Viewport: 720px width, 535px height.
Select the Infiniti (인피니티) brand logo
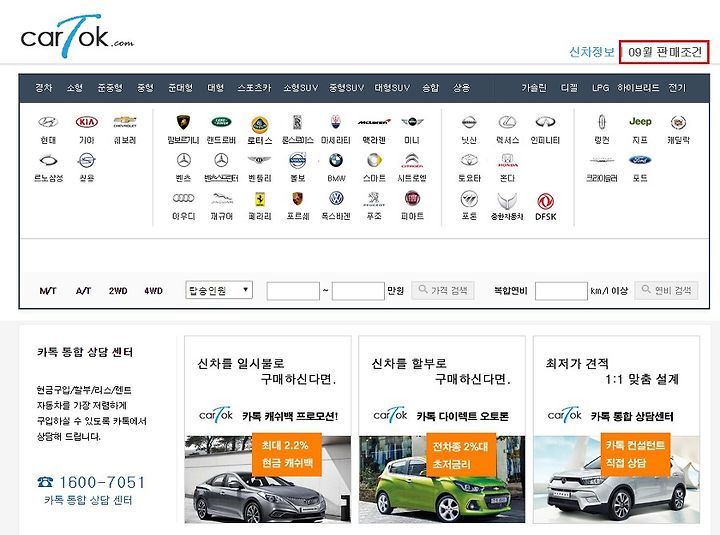tap(546, 122)
